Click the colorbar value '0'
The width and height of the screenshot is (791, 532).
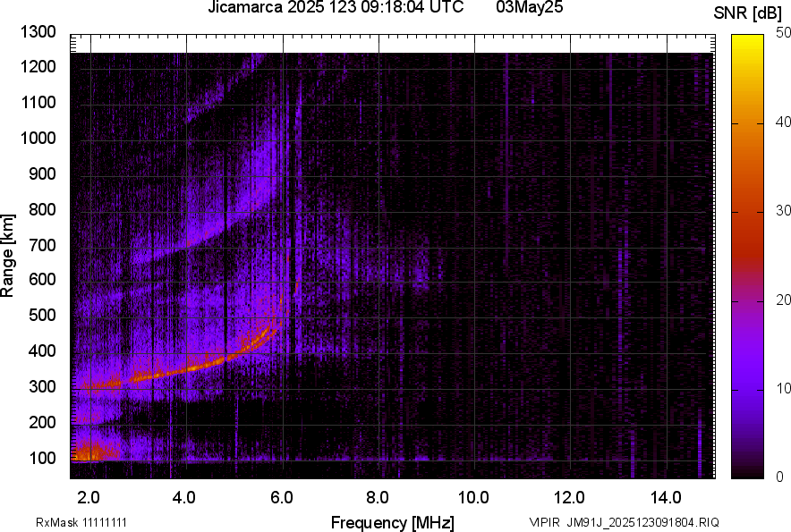(x=780, y=477)
